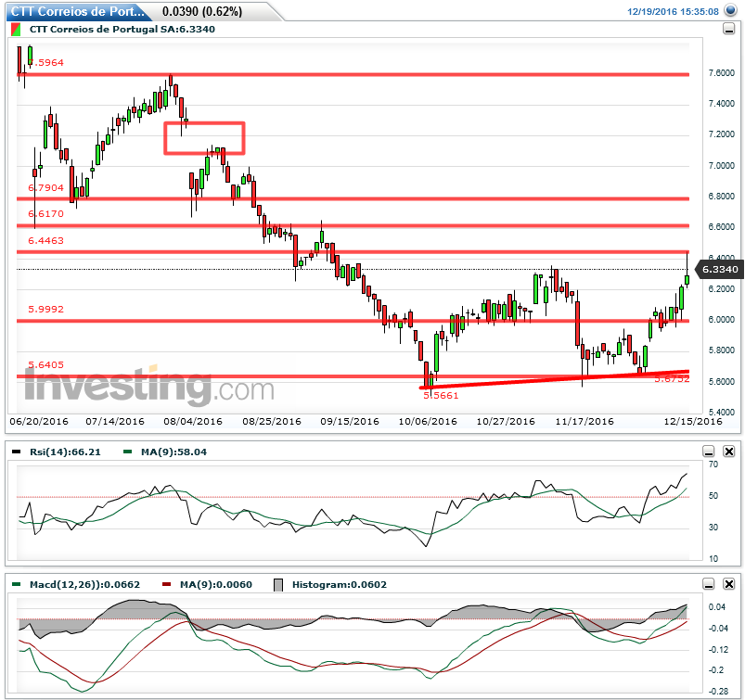745x700 pixels.
Task: Click the 10 level on the RSI axis
Action: point(713,559)
